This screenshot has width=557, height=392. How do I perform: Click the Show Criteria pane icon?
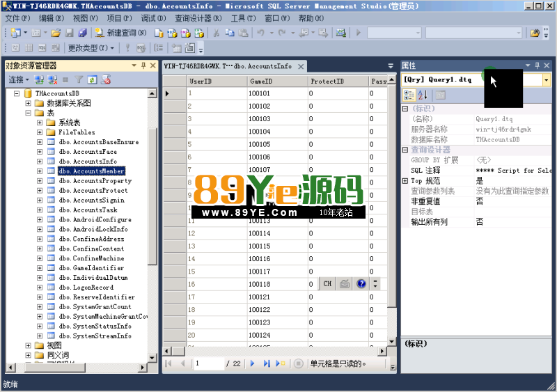pos(29,47)
